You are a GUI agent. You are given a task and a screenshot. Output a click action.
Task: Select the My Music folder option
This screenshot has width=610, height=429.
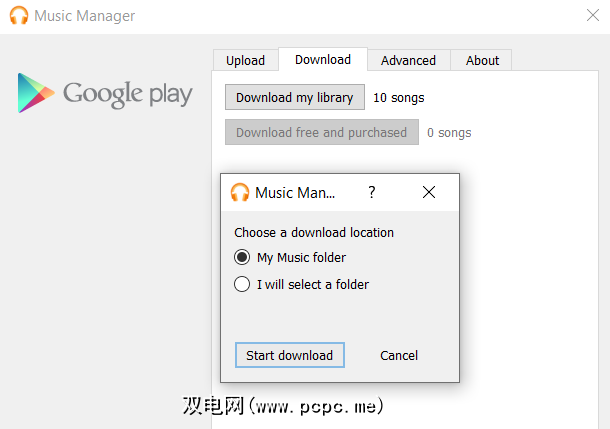coord(242,258)
